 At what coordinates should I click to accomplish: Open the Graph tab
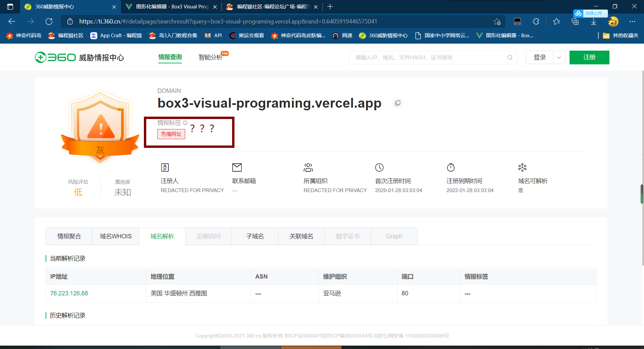point(394,236)
